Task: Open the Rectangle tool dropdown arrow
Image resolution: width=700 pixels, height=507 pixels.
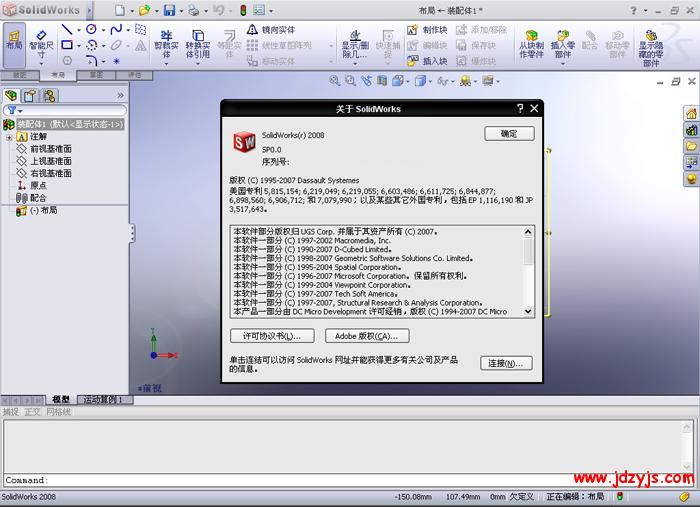Action: tap(79, 46)
